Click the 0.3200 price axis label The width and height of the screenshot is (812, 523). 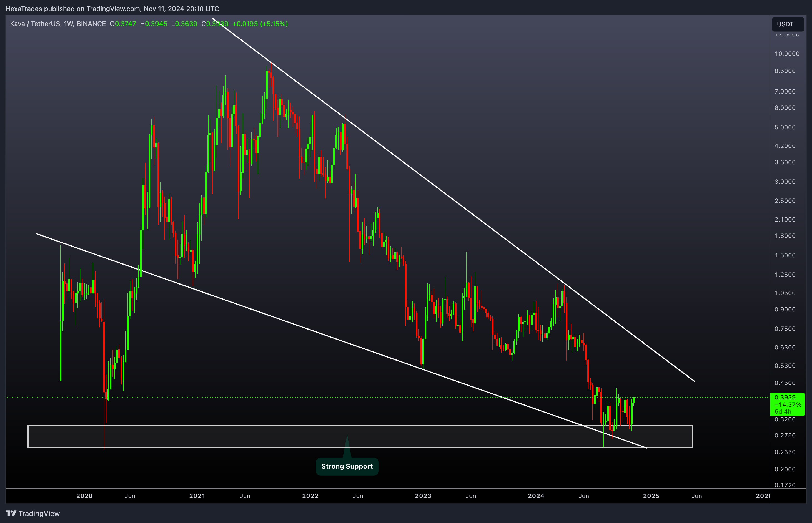(x=785, y=419)
